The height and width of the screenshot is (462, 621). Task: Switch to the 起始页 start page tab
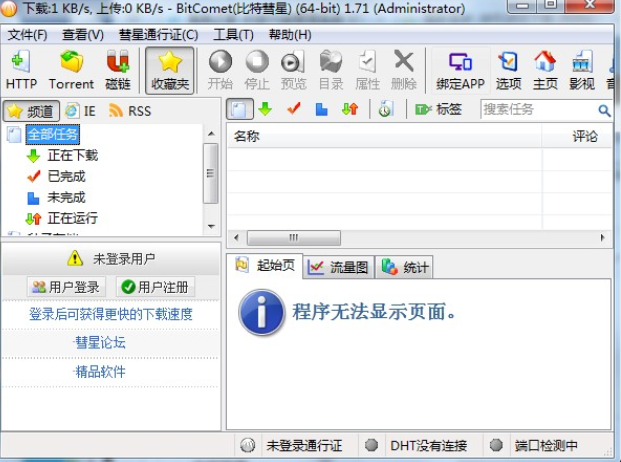(x=265, y=266)
